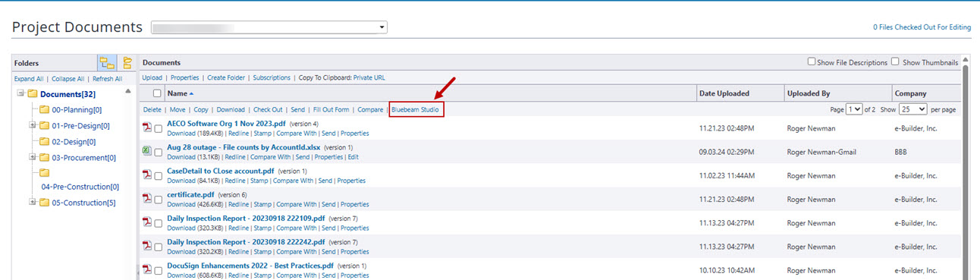
Task: Click the Uploaded By column header
Action: [809, 93]
